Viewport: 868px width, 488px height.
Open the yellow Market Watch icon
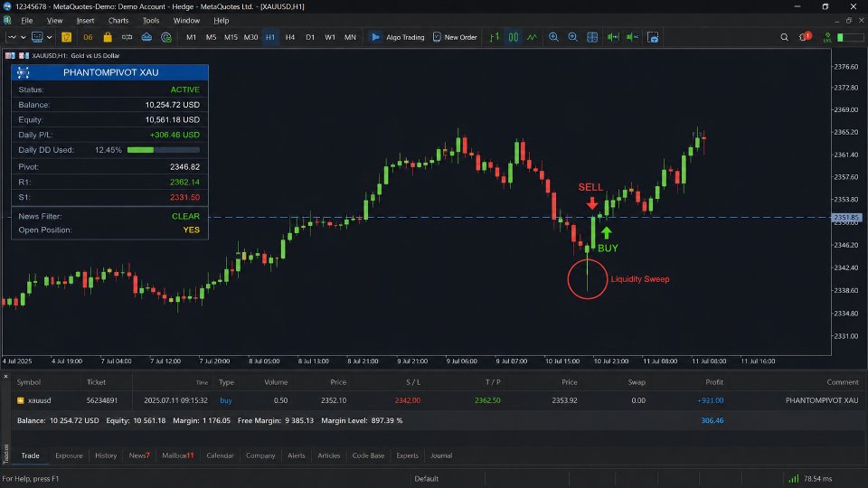[x=66, y=37]
